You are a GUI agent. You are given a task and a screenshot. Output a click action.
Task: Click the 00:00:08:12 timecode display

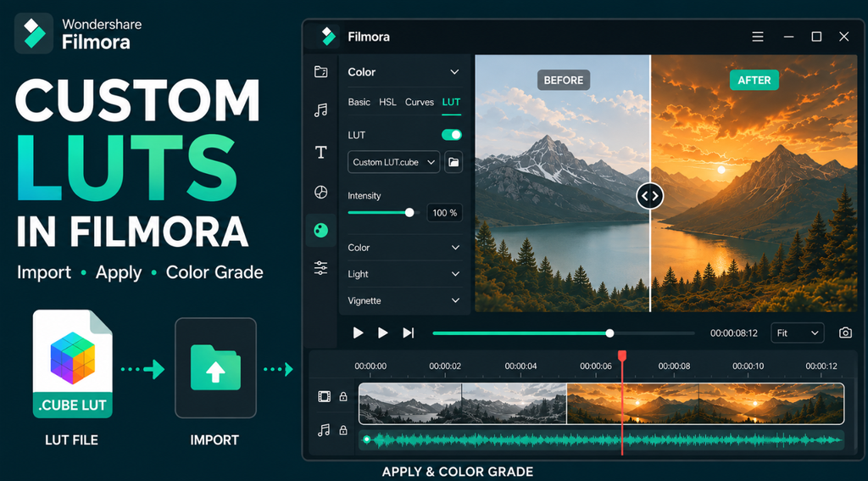tap(734, 333)
